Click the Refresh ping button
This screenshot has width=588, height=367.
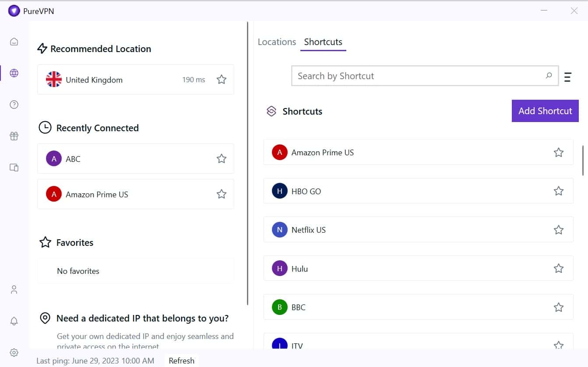[181, 361]
